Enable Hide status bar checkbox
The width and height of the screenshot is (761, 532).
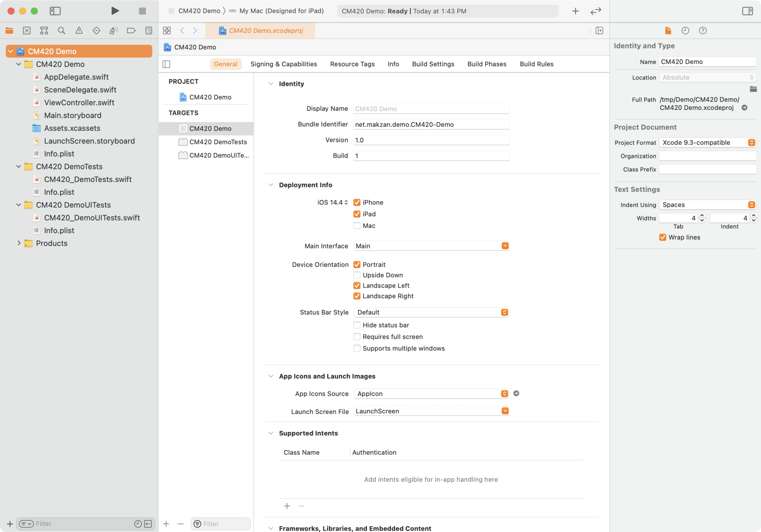(x=357, y=325)
